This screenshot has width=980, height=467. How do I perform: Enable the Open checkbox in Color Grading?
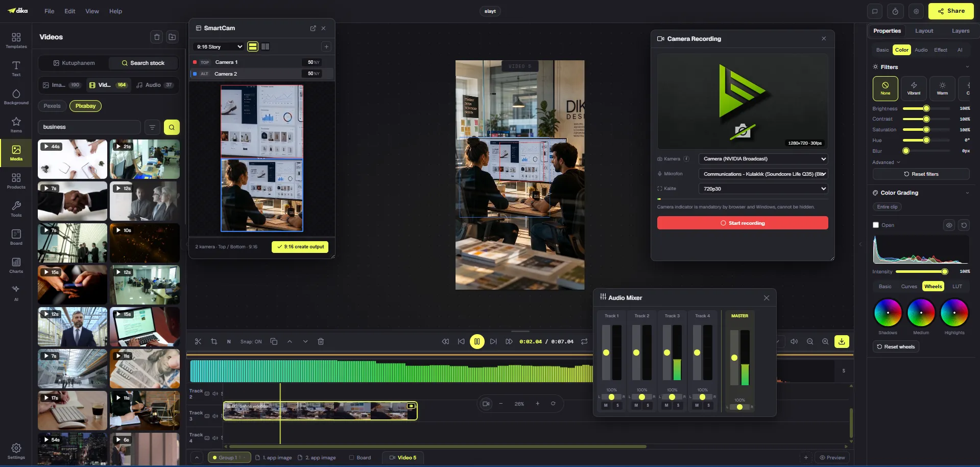pyautogui.click(x=876, y=225)
